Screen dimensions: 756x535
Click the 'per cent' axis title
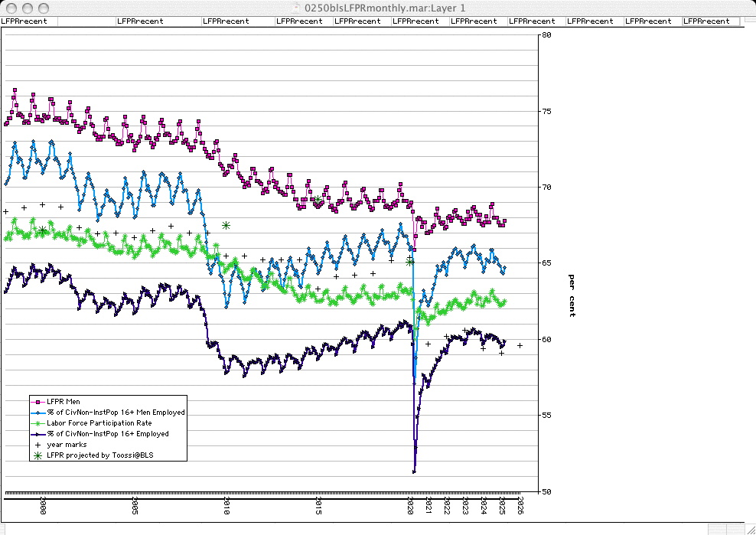click(572, 295)
